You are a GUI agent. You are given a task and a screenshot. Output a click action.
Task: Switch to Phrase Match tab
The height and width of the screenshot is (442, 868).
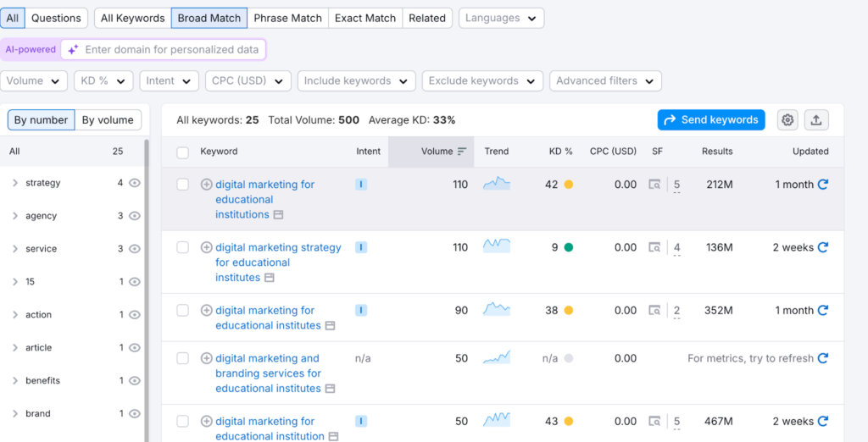(287, 18)
